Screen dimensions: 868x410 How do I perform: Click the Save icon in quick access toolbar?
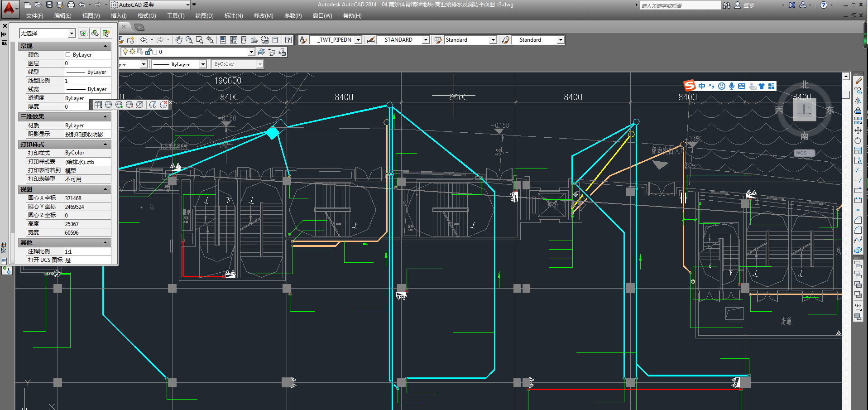49,5
